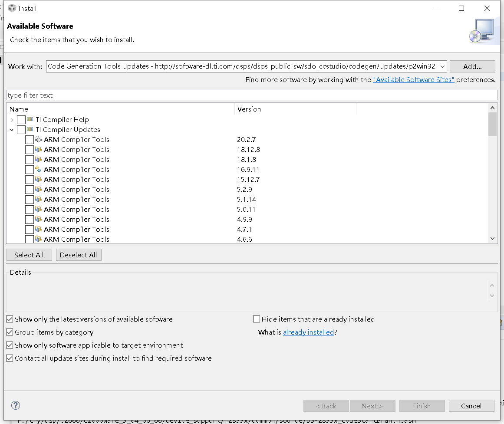Click the TI Compiler Help category icon
Image resolution: width=504 pixels, height=424 pixels.
click(x=30, y=120)
